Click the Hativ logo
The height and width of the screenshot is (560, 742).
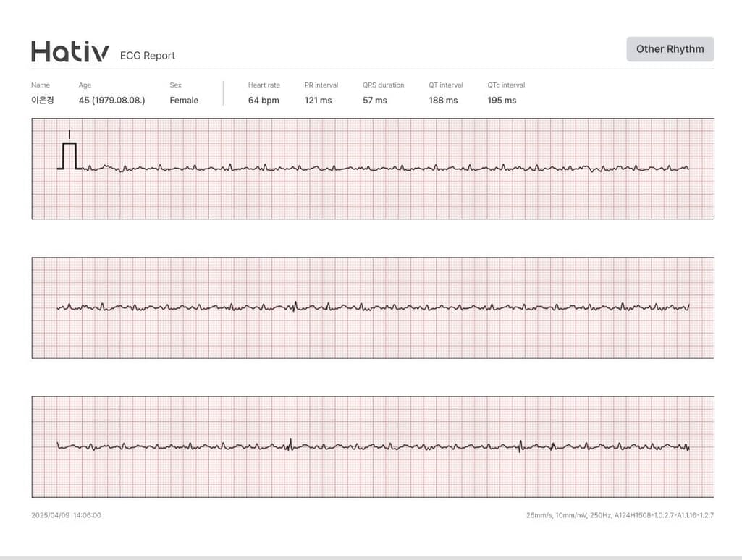point(70,52)
